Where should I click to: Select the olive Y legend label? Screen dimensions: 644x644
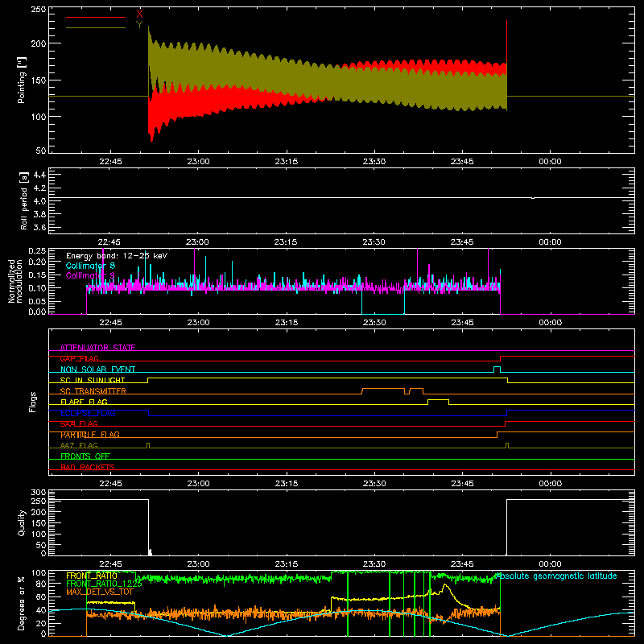pyautogui.click(x=139, y=25)
